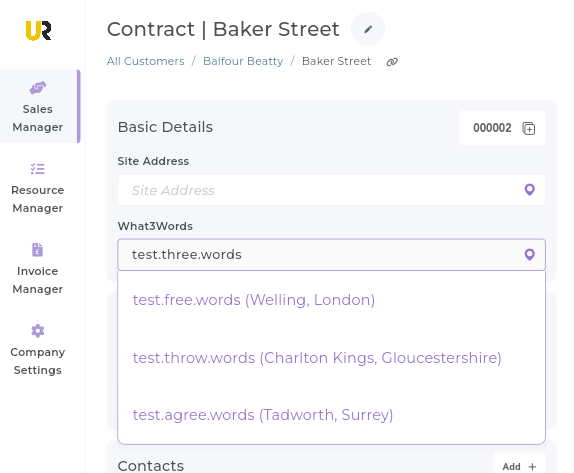The width and height of the screenshot is (574, 473).
Task: Click the pencil edit icon beside contract title
Action: pyautogui.click(x=368, y=29)
